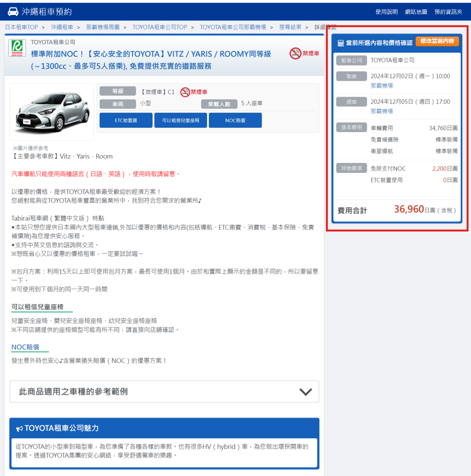Open the 沖繩租車預約 site title

pyautogui.click(x=46, y=12)
